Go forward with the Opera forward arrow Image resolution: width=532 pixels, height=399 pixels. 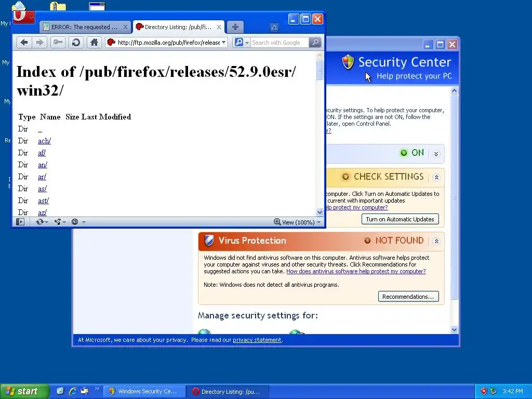coord(39,43)
